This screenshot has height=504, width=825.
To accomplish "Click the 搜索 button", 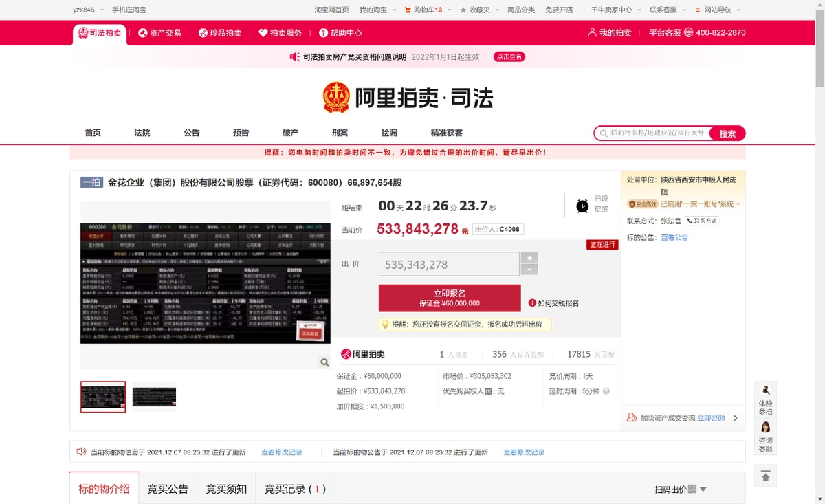I will (x=727, y=133).
